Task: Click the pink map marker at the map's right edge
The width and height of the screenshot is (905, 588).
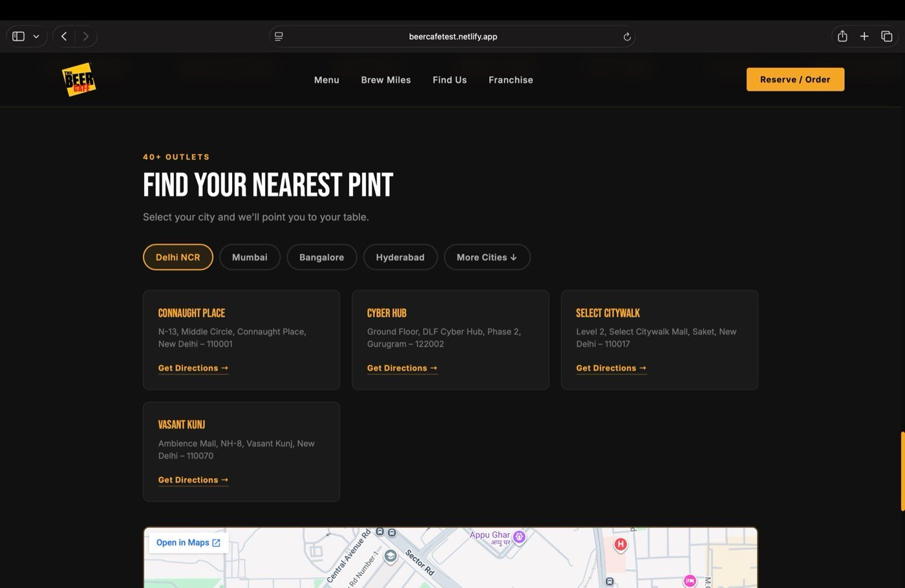Action: pyautogui.click(x=690, y=581)
